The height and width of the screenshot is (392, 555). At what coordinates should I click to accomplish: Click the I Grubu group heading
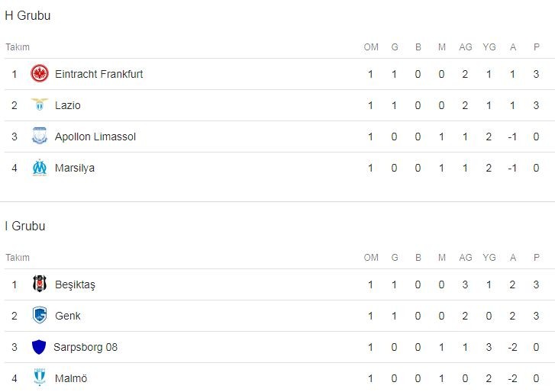[x=25, y=227]
